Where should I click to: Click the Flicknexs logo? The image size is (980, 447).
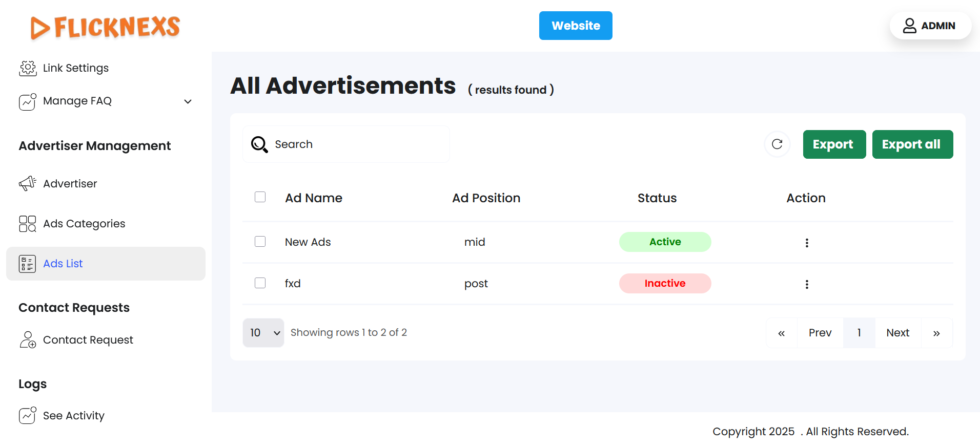[106, 27]
